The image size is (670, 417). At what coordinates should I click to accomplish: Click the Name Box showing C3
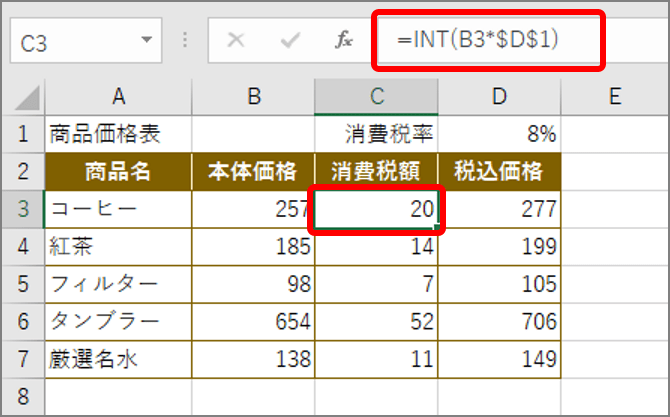(x=86, y=40)
